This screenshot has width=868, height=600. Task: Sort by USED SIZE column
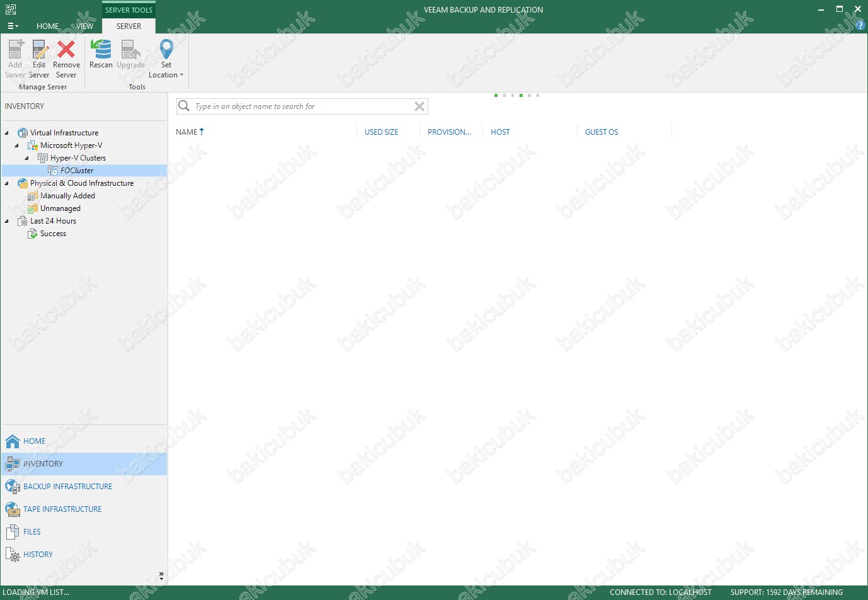pos(382,132)
